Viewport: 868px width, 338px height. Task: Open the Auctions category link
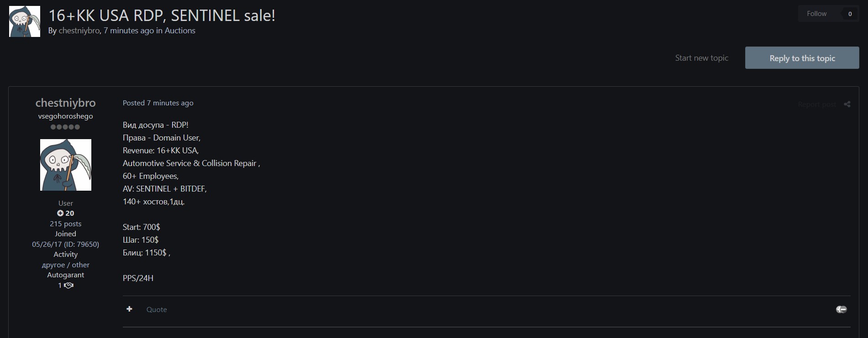(180, 31)
